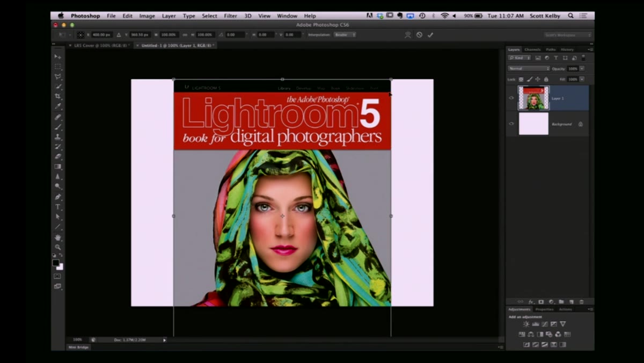Open the Apple menu
The width and height of the screenshot is (644, 363).
[x=61, y=16]
